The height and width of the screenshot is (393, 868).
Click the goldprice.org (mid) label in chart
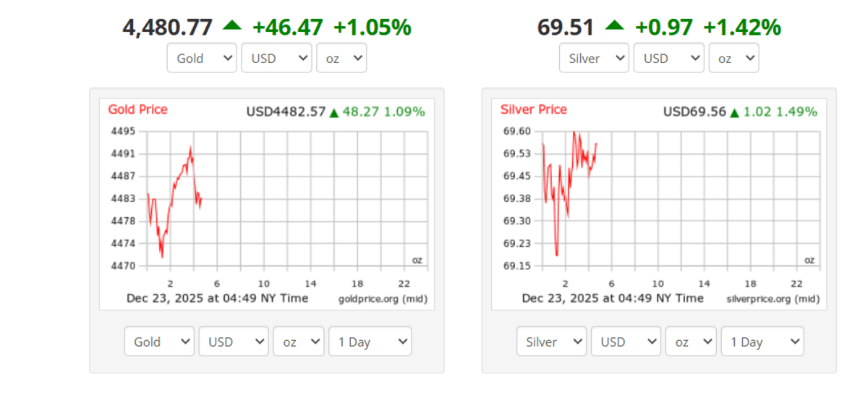[x=382, y=299]
